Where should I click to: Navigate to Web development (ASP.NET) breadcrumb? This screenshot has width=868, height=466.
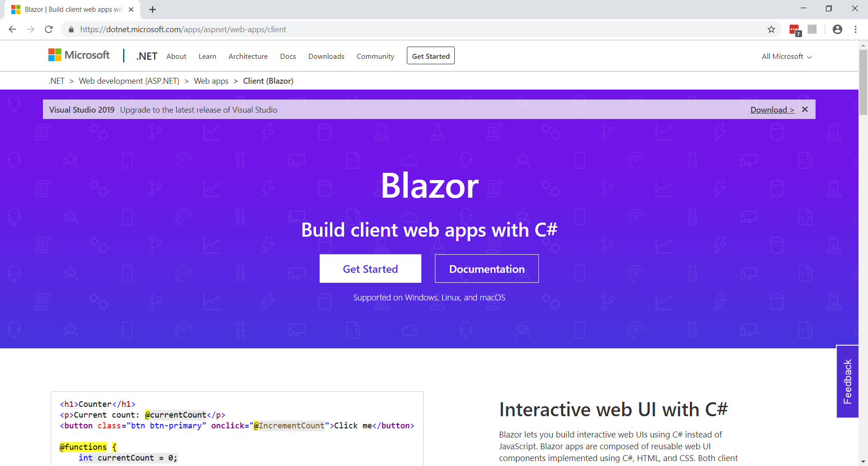[129, 81]
